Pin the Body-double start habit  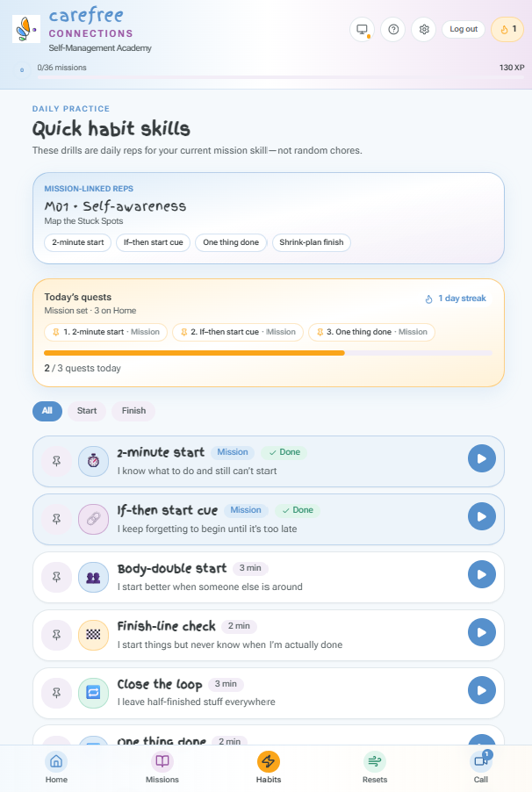click(x=56, y=577)
